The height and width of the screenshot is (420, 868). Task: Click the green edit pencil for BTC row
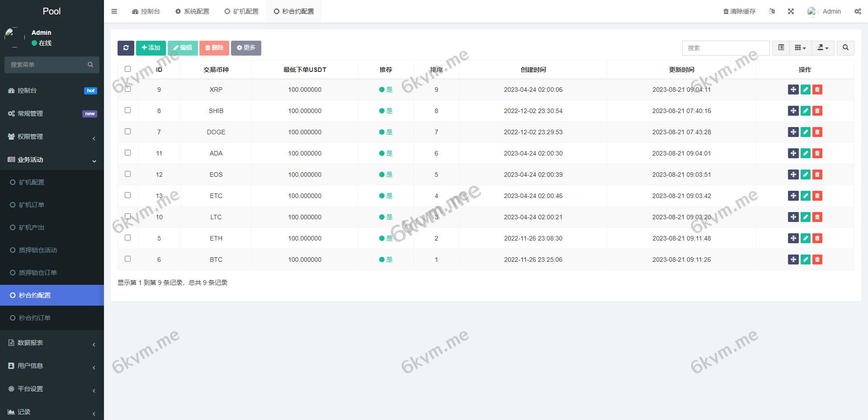point(805,260)
